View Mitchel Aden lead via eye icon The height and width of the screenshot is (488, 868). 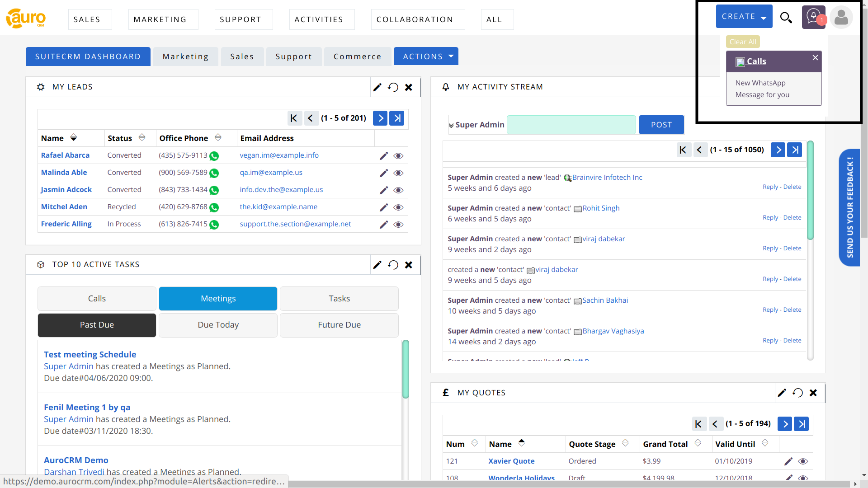398,207
